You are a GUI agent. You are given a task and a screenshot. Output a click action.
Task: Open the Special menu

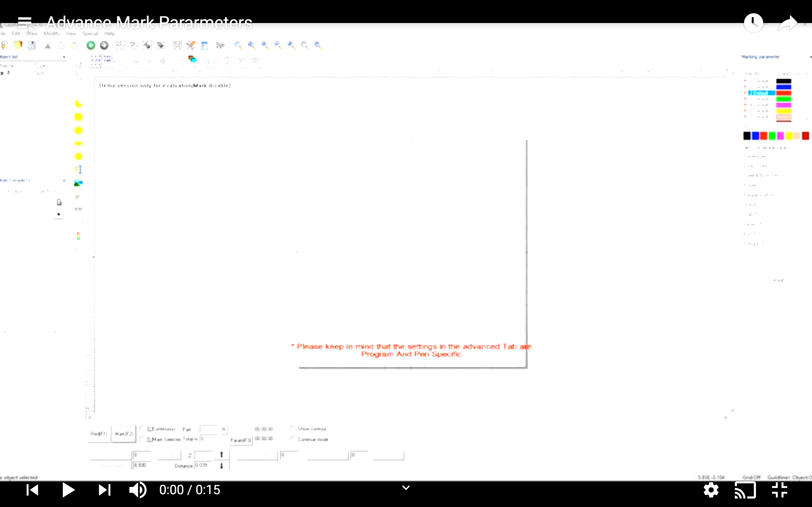click(x=90, y=34)
